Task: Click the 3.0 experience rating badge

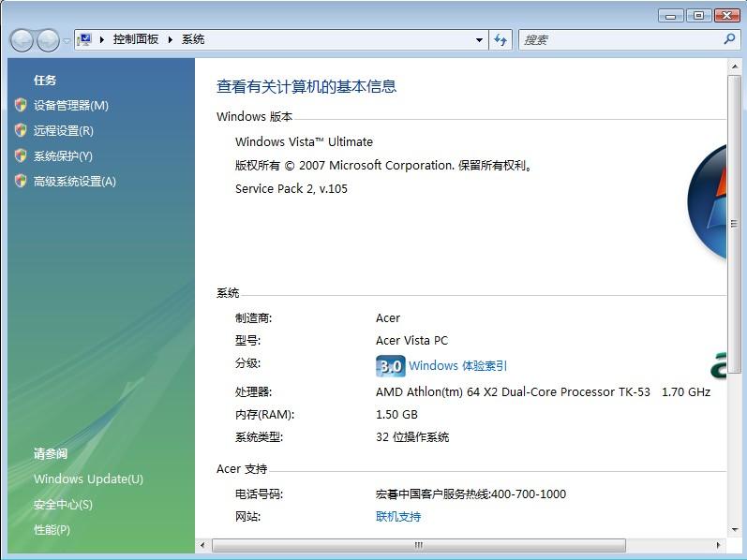Action: click(390, 366)
